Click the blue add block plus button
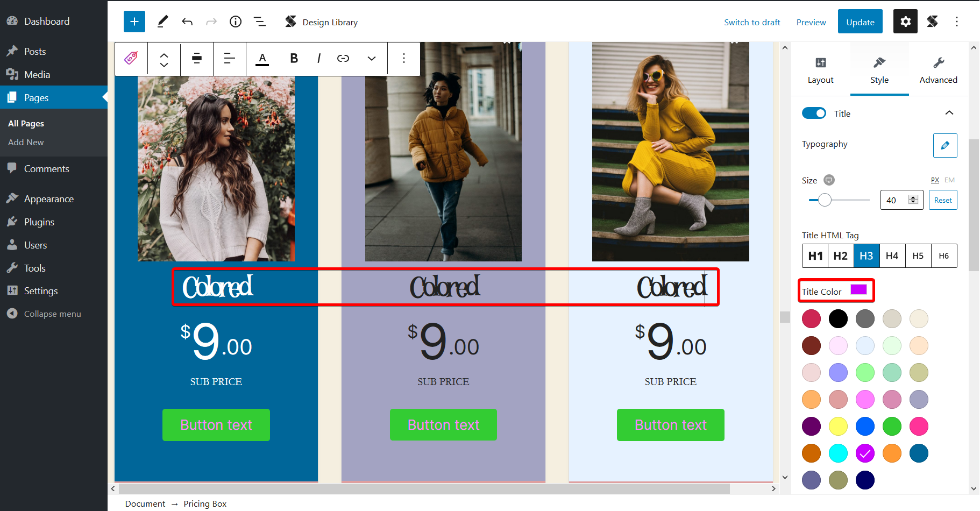 (134, 22)
